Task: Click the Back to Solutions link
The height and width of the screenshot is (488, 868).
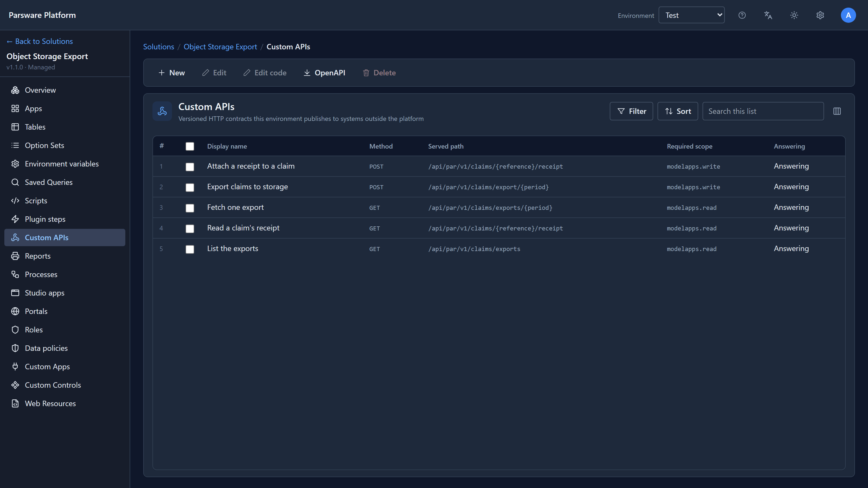Action: pyautogui.click(x=40, y=41)
